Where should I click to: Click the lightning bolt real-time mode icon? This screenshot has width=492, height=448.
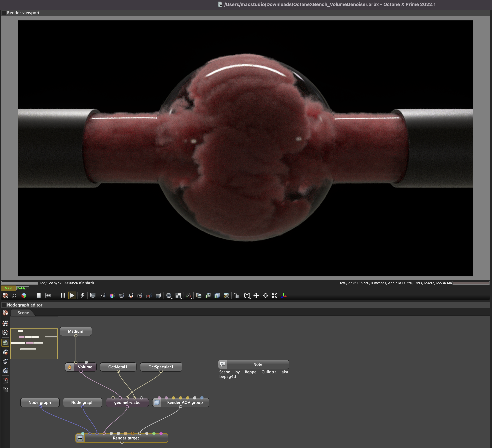[x=82, y=296]
